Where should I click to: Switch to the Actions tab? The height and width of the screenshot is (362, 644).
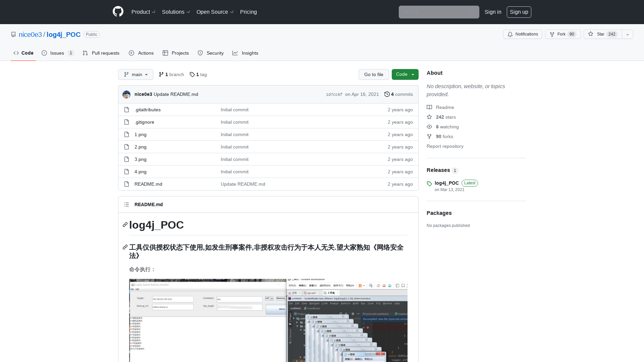pos(141,53)
